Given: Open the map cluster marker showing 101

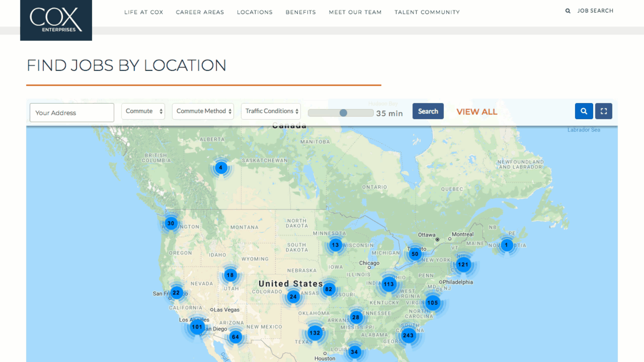Looking at the screenshot, I should tap(197, 327).
